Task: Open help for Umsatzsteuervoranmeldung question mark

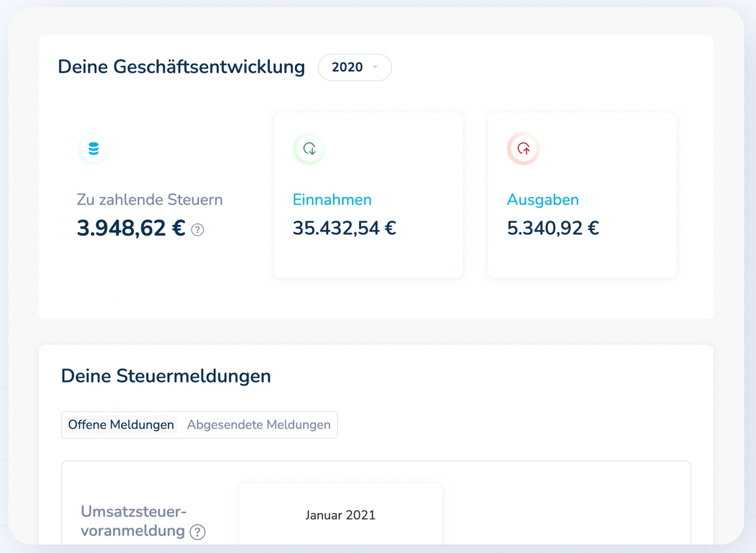Action: pos(198,532)
